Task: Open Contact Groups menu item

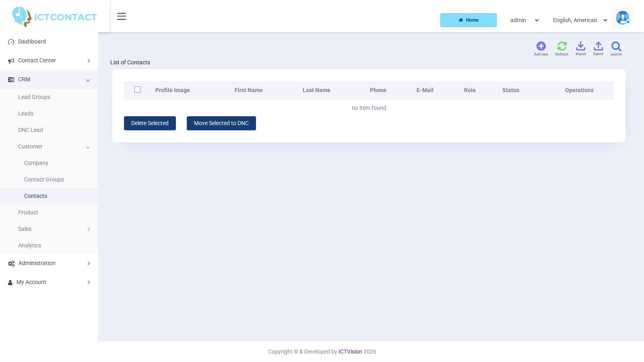Action: [44, 179]
